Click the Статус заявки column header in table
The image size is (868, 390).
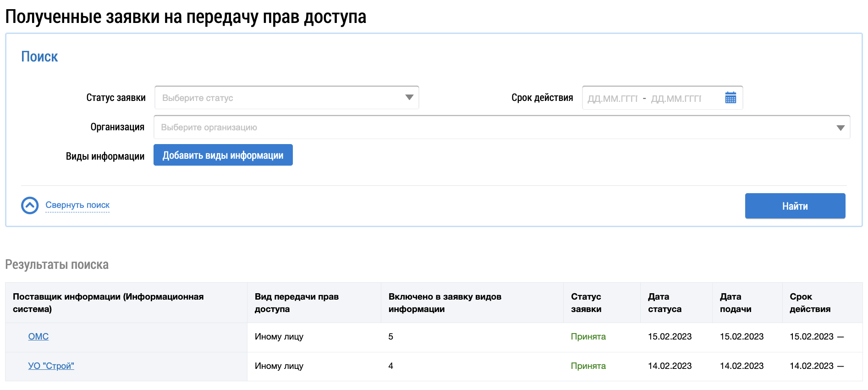click(x=586, y=303)
